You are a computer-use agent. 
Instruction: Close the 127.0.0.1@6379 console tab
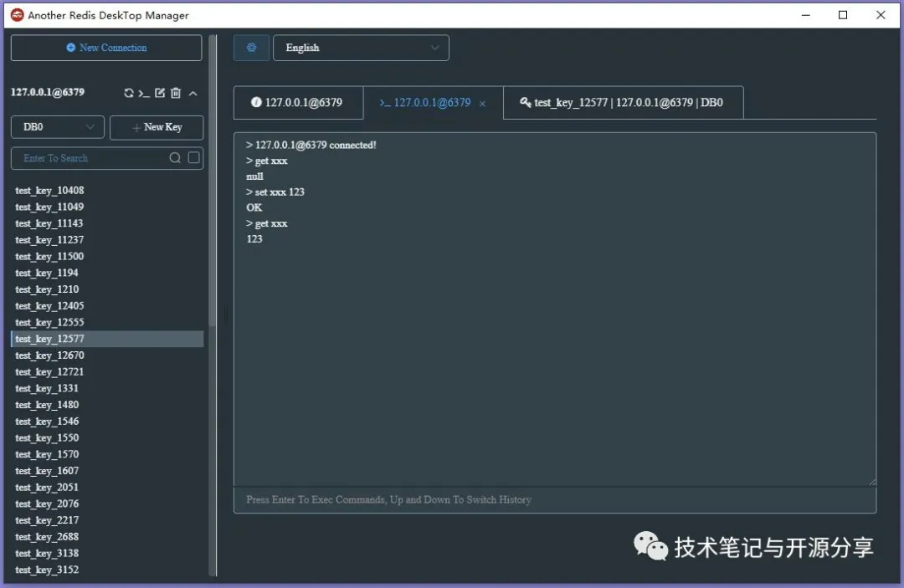(483, 104)
